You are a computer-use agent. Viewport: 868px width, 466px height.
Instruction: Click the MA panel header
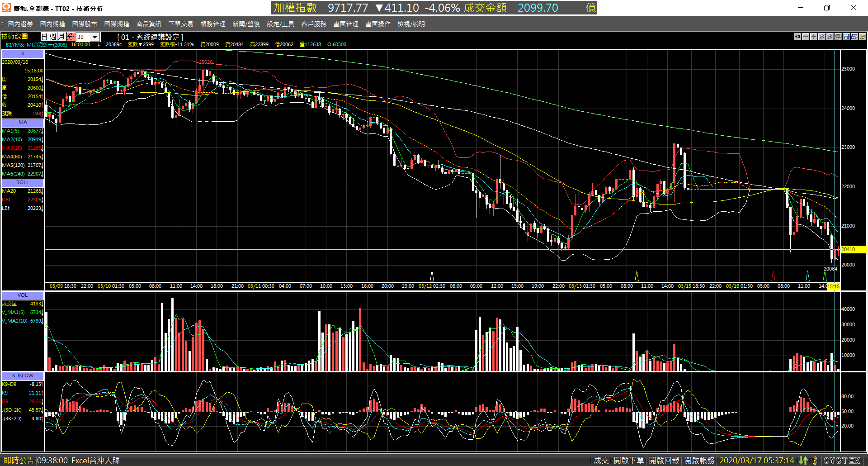(23, 123)
